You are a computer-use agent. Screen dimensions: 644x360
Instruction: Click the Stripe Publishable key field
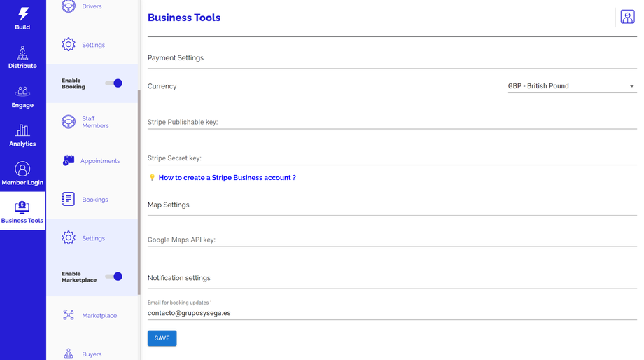pos(392,122)
